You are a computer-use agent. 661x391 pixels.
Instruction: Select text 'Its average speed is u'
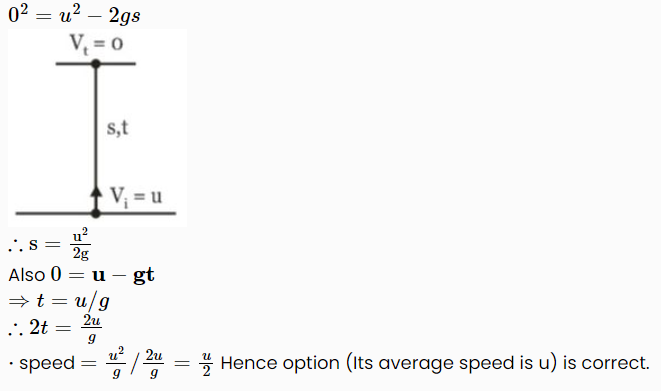point(451,363)
